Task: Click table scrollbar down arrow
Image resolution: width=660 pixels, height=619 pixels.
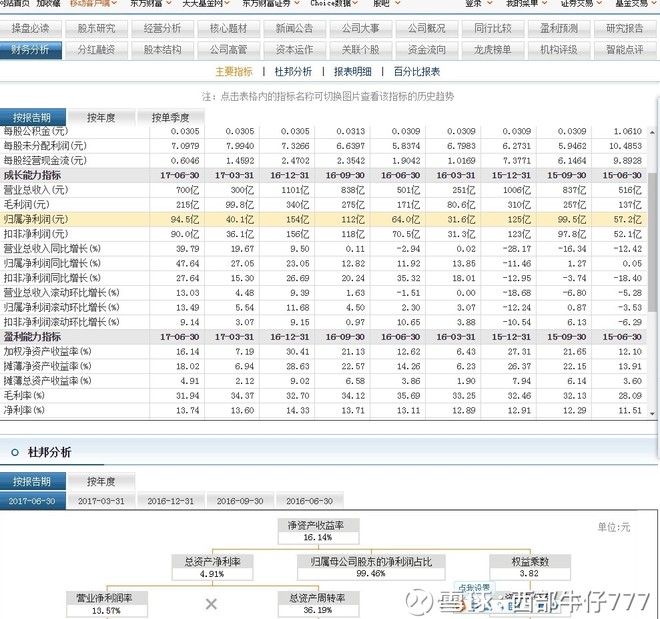Action: 652,414
